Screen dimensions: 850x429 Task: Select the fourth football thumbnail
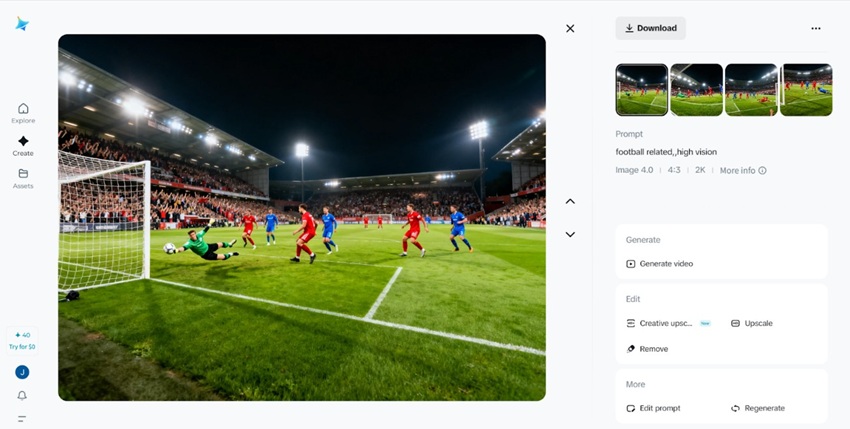pos(806,90)
